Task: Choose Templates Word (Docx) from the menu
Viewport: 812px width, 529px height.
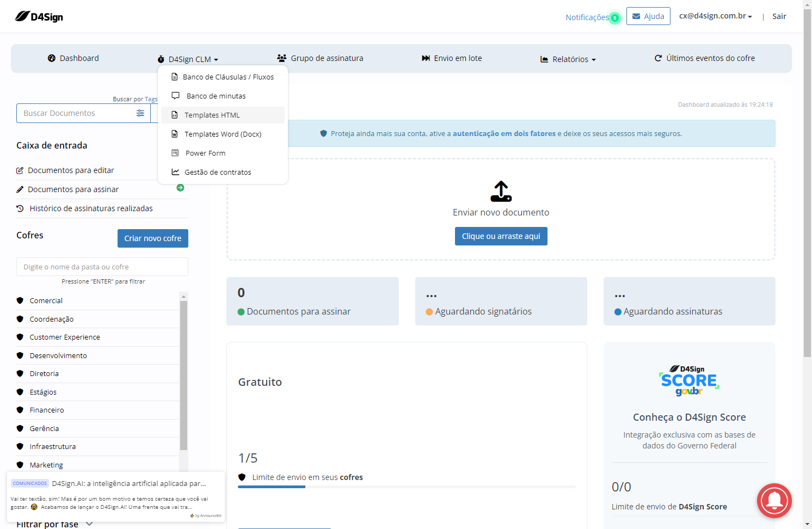Action: pyautogui.click(x=223, y=134)
